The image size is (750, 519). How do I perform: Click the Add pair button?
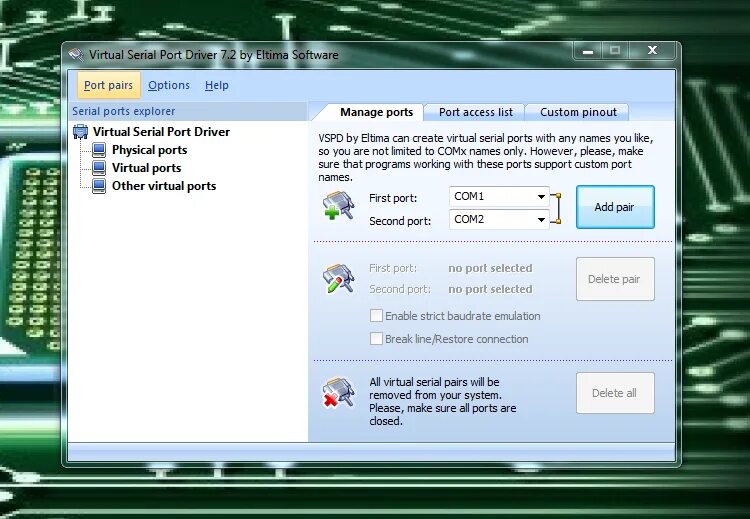615,207
